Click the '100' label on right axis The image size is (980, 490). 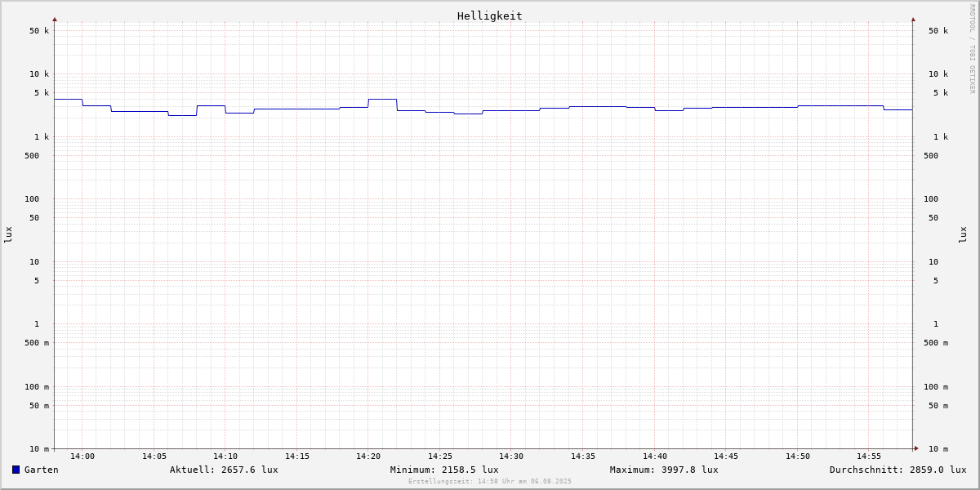[931, 199]
